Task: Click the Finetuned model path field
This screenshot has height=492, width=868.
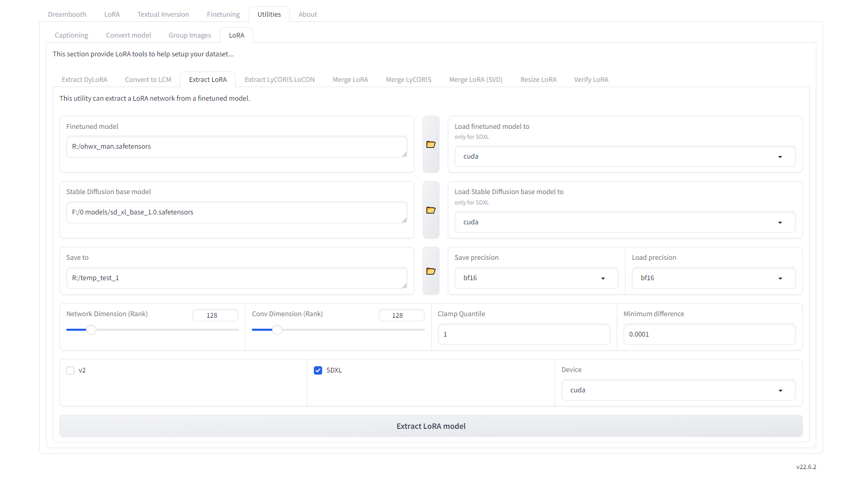Action: (x=237, y=147)
